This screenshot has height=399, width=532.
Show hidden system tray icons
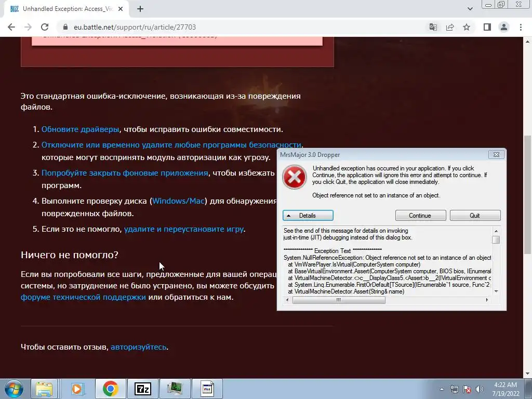442,389
